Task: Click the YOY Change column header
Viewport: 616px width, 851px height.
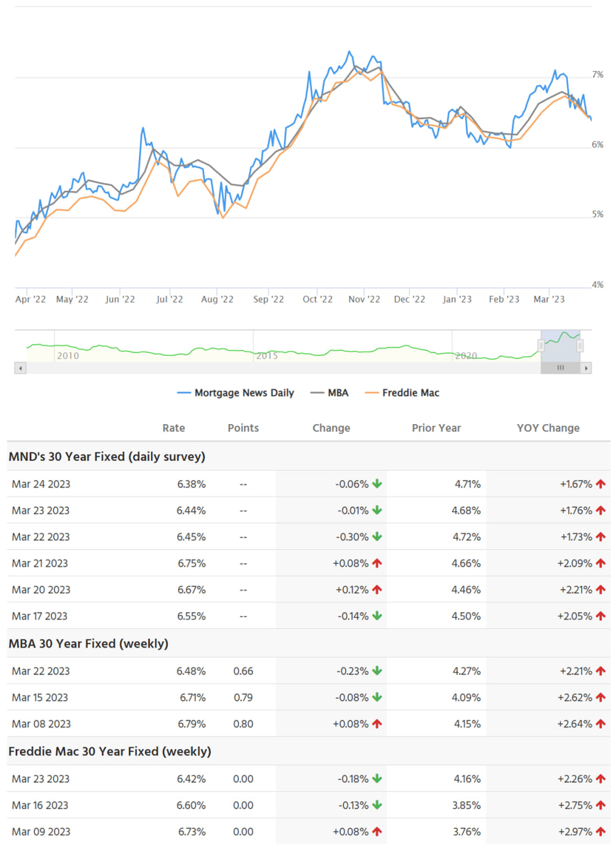Action: click(548, 428)
